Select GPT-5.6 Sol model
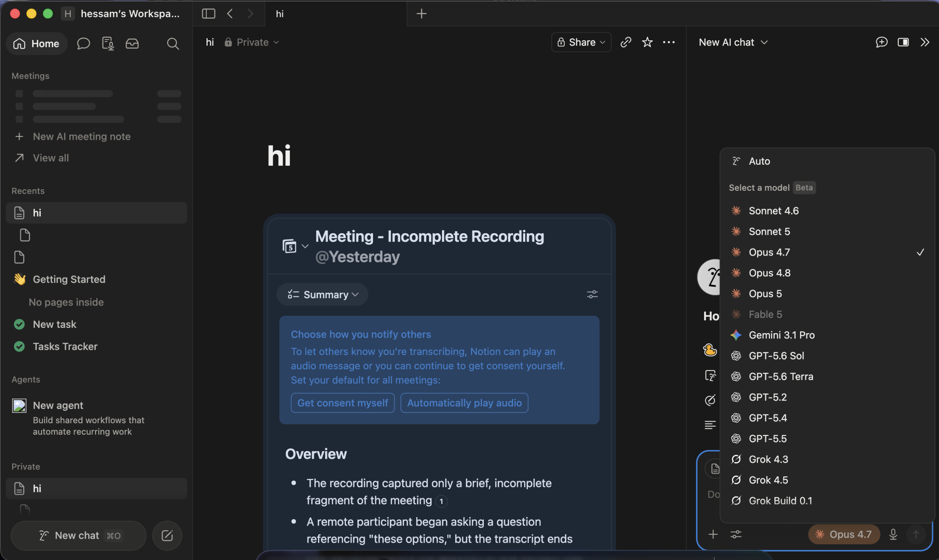Screen dimensions: 939x560 point(826,356)
